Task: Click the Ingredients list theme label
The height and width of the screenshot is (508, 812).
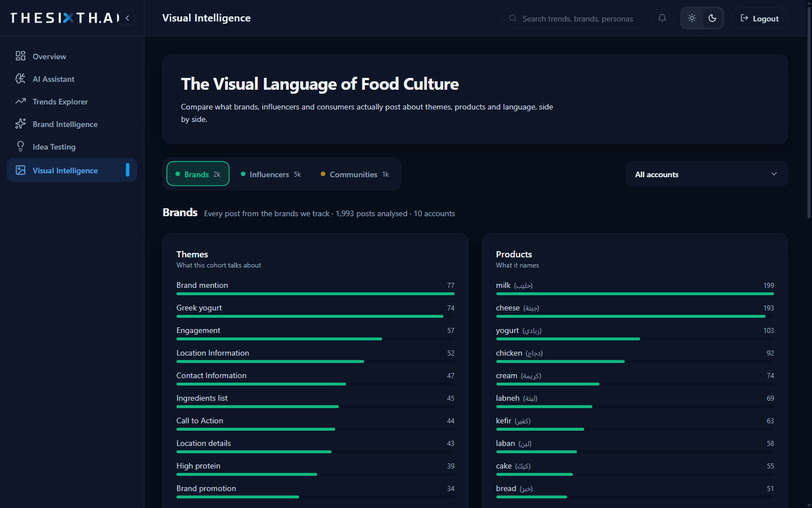Action: tap(202, 398)
